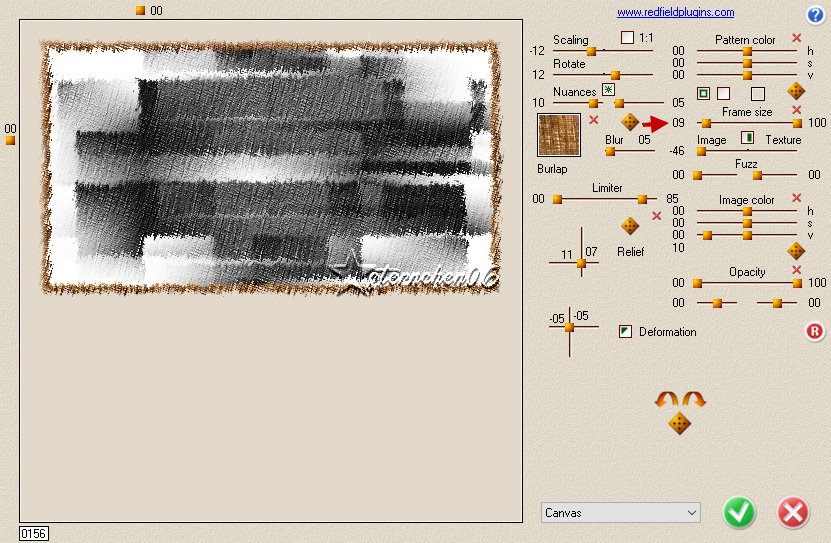
Task: Click the red R reset button
Action: [815, 332]
